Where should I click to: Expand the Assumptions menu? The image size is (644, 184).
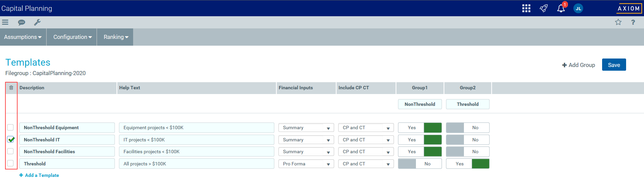23,37
